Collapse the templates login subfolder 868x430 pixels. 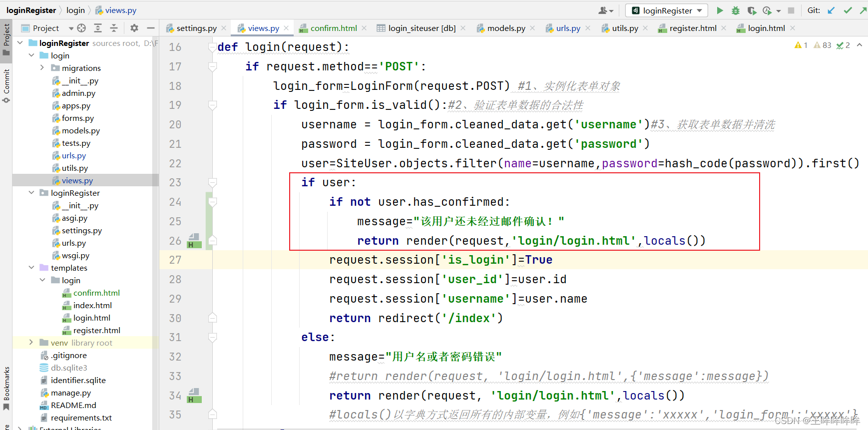point(42,280)
